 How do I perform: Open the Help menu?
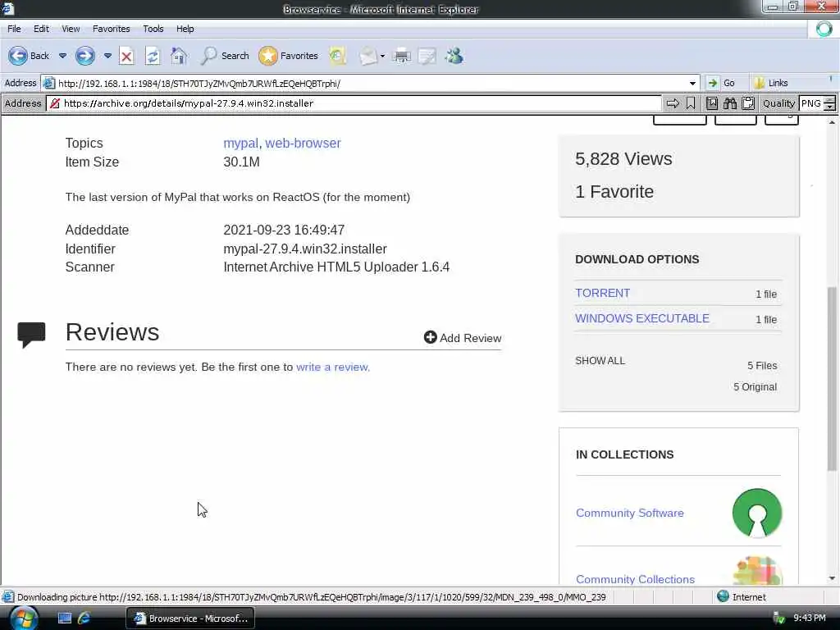pyautogui.click(x=185, y=29)
